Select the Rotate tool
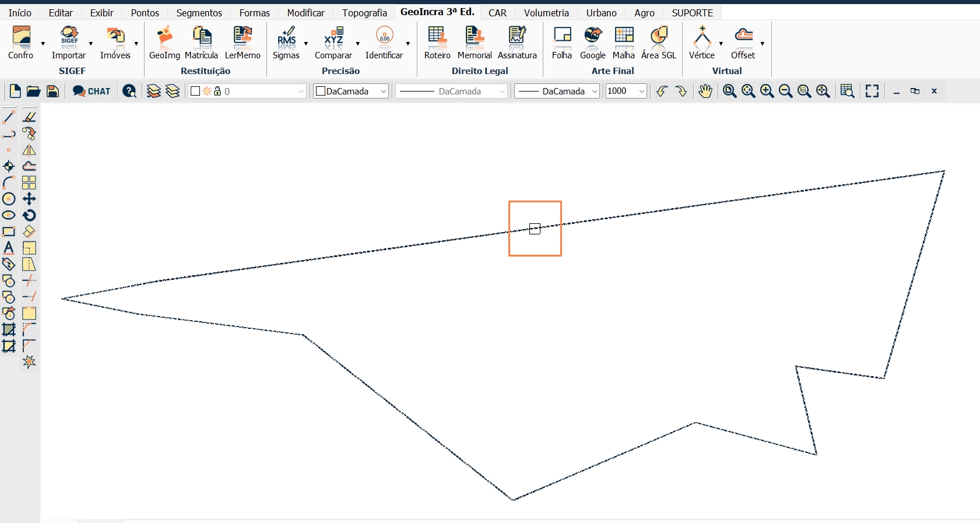This screenshot has height=523, width=980. 29,215
